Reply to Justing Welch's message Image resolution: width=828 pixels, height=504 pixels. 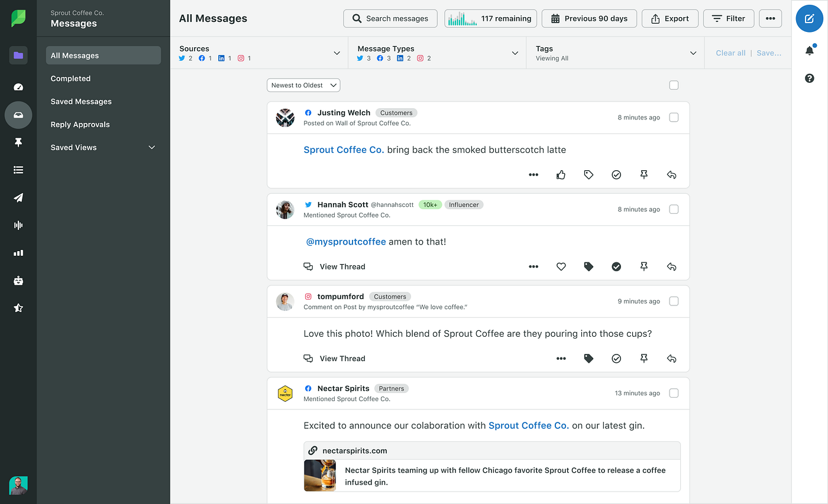point(671,175)
